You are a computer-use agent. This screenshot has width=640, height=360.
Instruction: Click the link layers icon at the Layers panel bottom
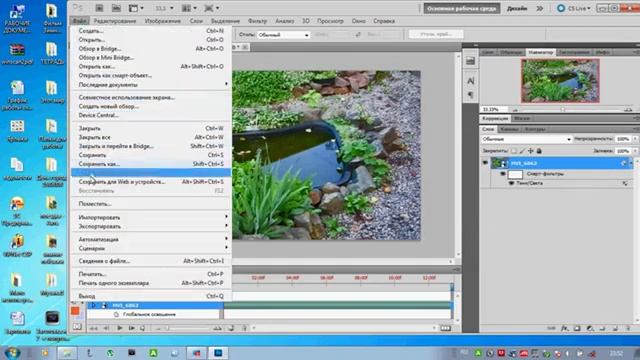pos(551,328)
